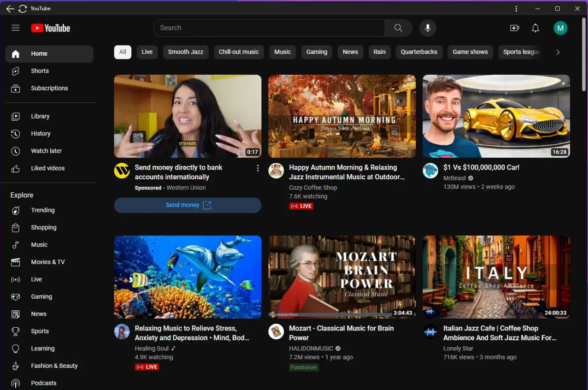Viewport: 588px width, 390px height.
Task: Select the Music filter chip
Action: coord(282,52)
